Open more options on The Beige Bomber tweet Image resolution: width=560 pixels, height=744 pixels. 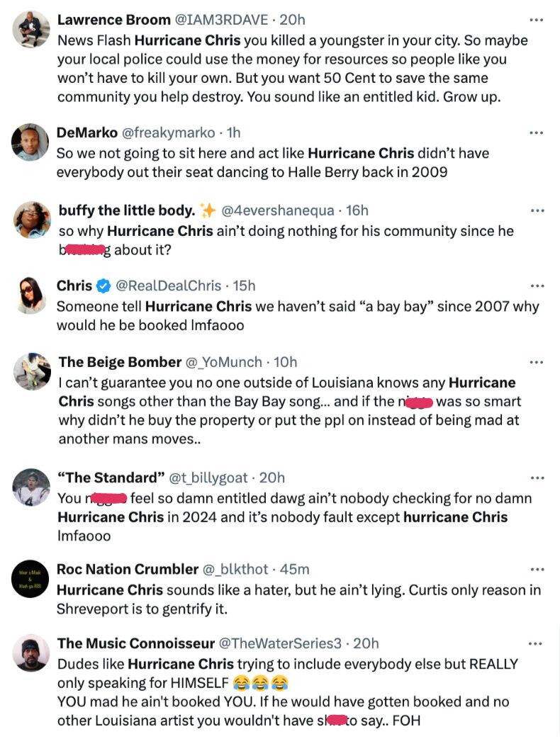coord(537,362)
